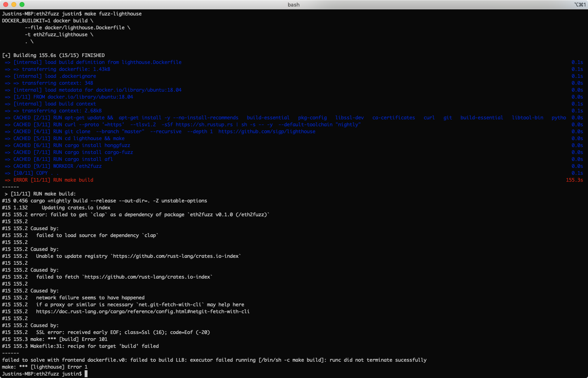Click the [10/11] COPY build step line
The height and width of the screenshot is (378, 588).
[x=31, y=173]
